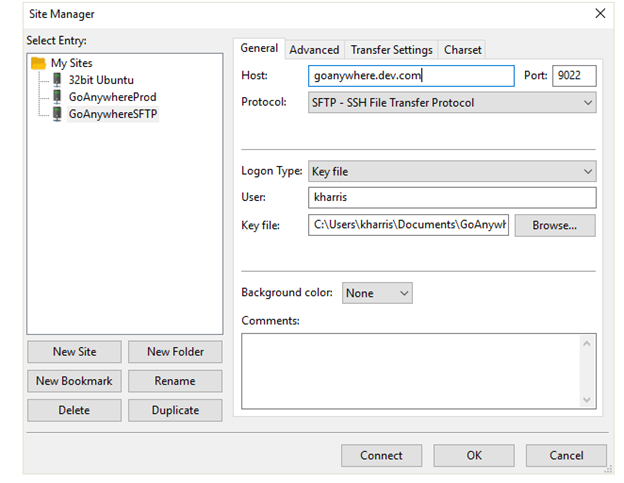Add a New Bookmark
The height and width of the screenshot is (483, 624).
[74, 381]
